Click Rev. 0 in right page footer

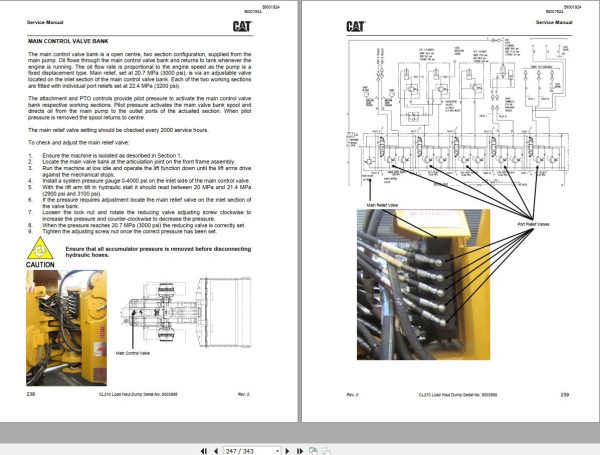point(352,395)
